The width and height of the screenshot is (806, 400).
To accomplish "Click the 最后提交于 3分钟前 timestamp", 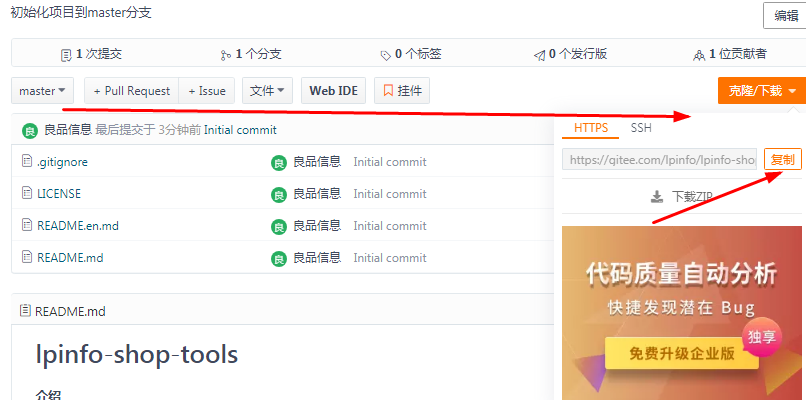I will coord(148,130).
